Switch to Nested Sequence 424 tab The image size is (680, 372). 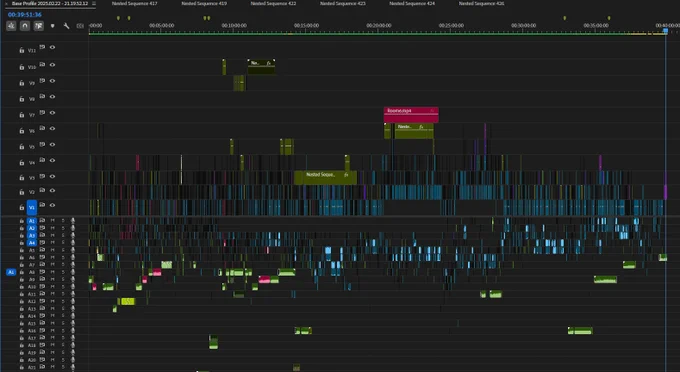(412, 3)
